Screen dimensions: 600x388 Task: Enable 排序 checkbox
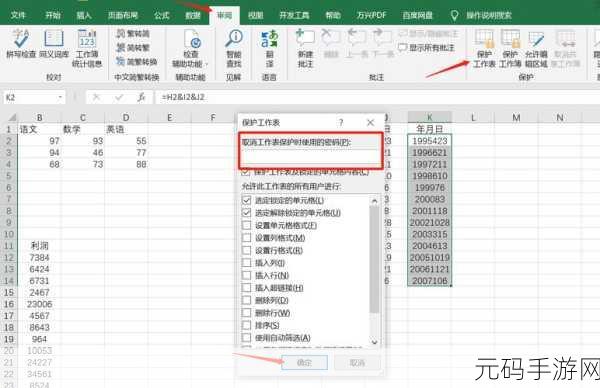tap(246, 325)
